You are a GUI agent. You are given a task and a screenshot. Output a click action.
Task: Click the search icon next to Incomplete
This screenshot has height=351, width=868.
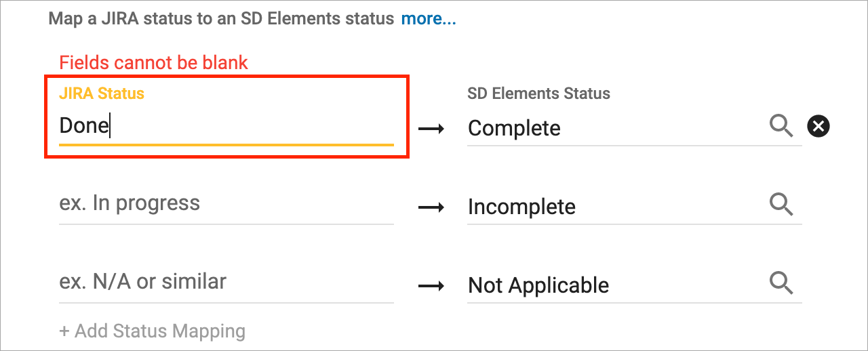click(x=781, y=205)
